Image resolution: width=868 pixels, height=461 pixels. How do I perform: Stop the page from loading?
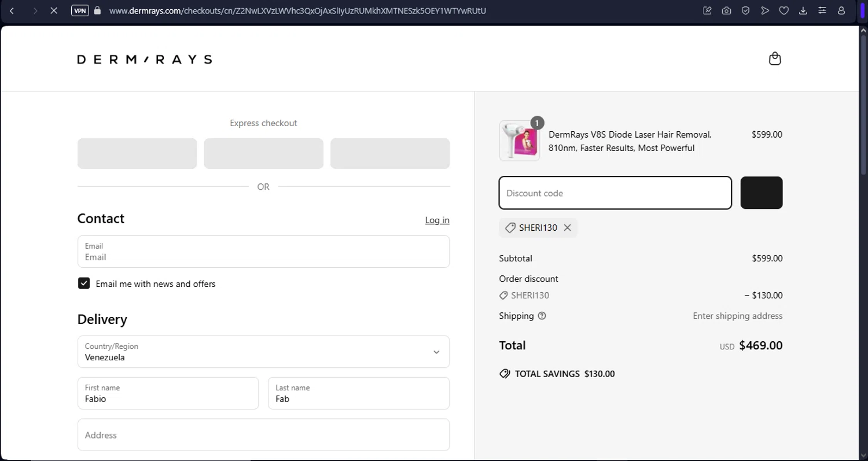click(x=54, y=10)
